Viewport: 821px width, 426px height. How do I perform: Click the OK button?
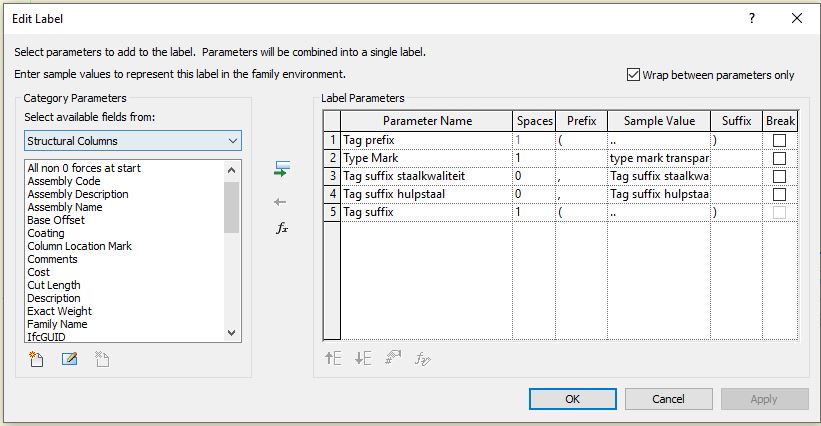[572, 398]
